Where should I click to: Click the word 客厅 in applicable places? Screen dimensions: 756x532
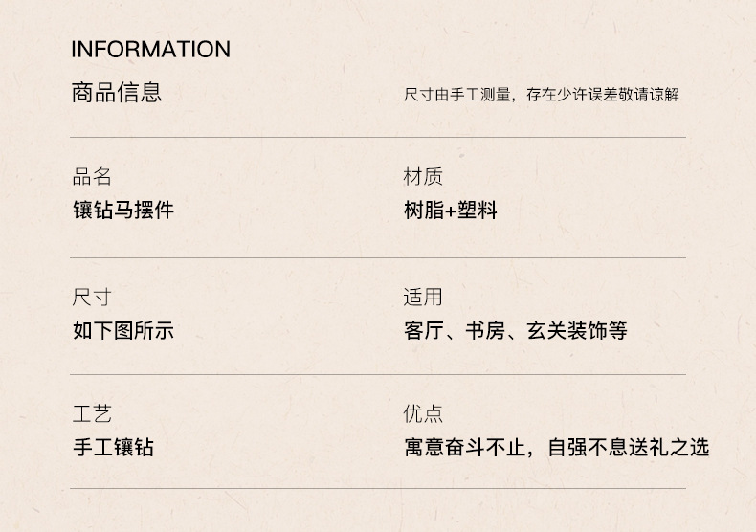pos(424,330)
